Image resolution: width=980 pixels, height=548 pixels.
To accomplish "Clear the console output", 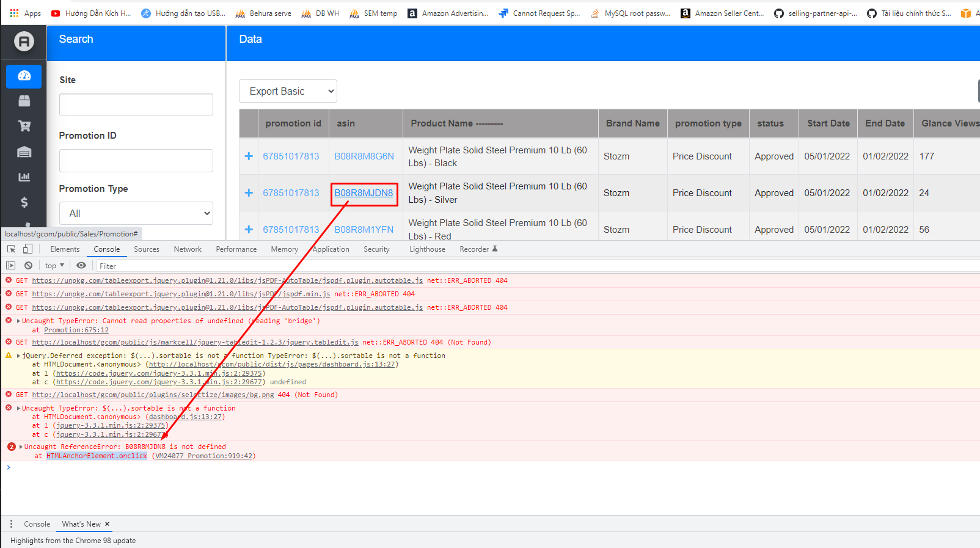I will click(28, 266).
